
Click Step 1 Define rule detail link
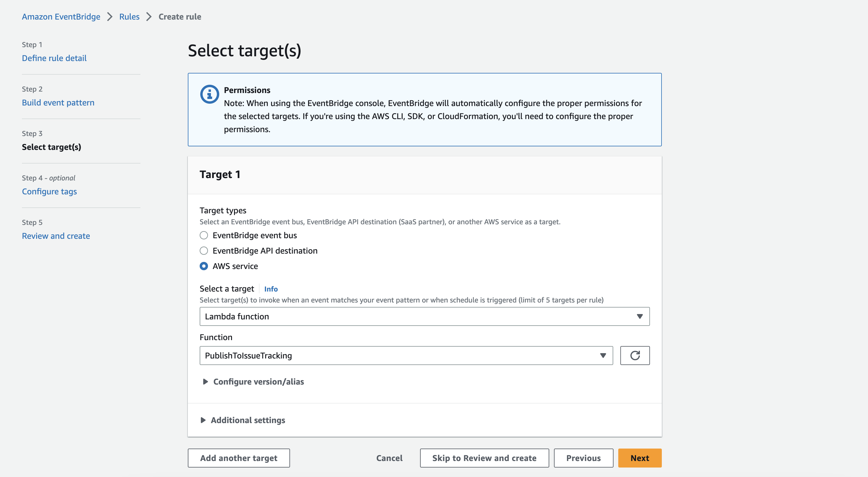click(54, 58)
